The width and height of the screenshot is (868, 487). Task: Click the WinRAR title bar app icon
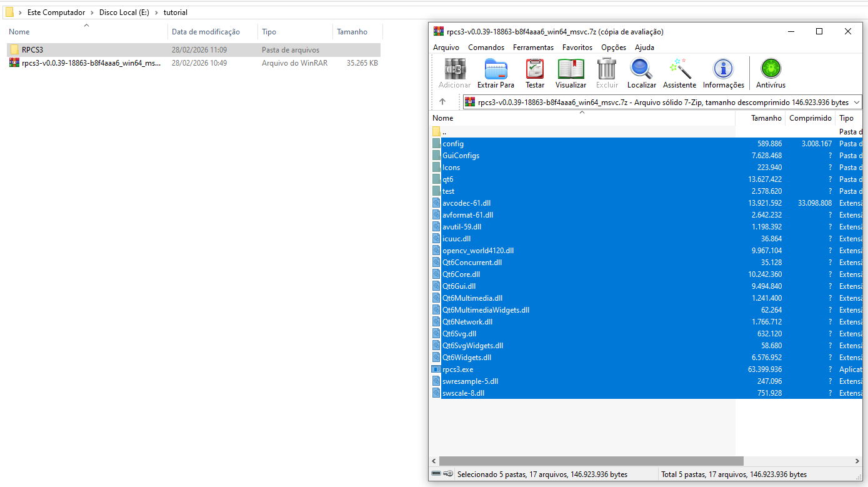pos(438,31)
